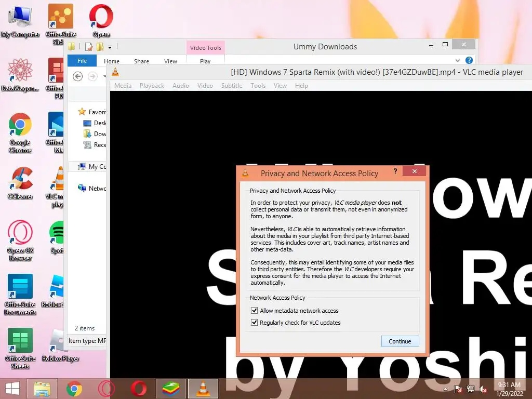Click the '2 items' status text
This screenshot has width=532, height=399.
pos(85,328)
